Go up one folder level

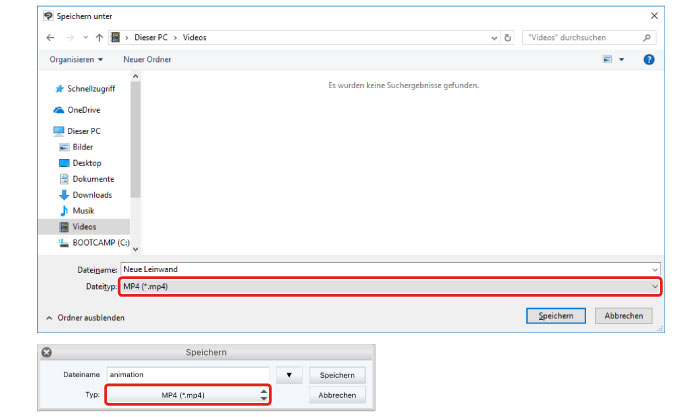[x=99, y=38]
